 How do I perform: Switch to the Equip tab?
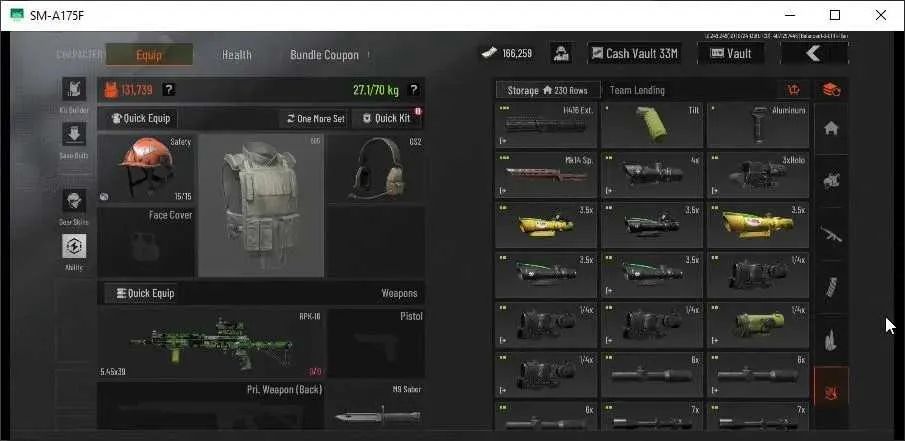point(149,55)
